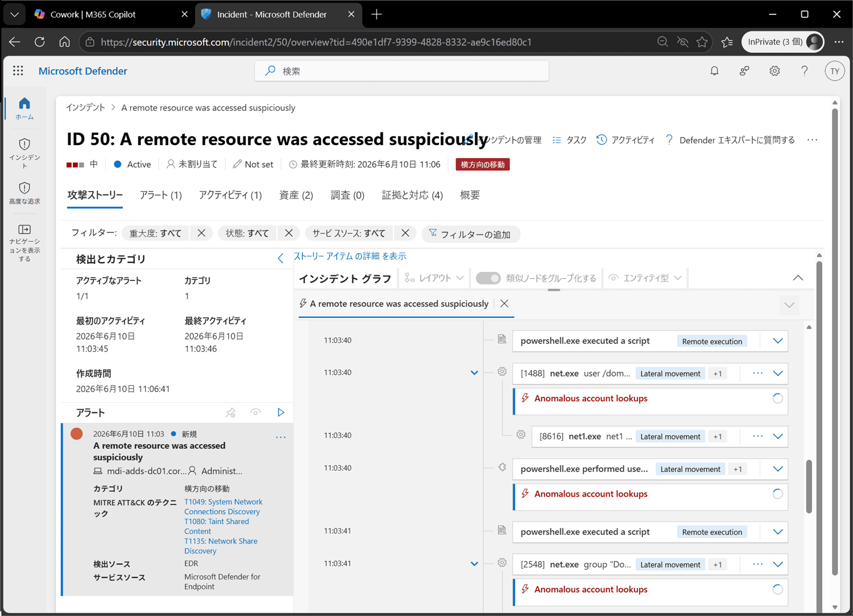Click the main page vertical scrollbar

pos(835,341)
